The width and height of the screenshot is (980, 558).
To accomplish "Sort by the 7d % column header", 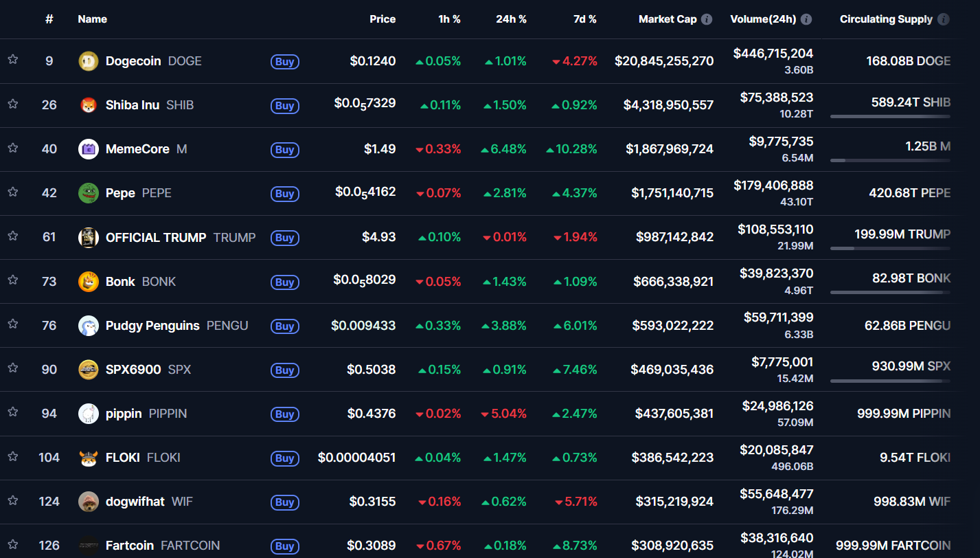I will tap(585, 19).
